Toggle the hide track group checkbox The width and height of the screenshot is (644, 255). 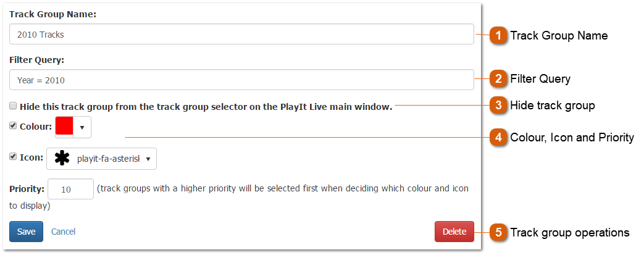14,106
